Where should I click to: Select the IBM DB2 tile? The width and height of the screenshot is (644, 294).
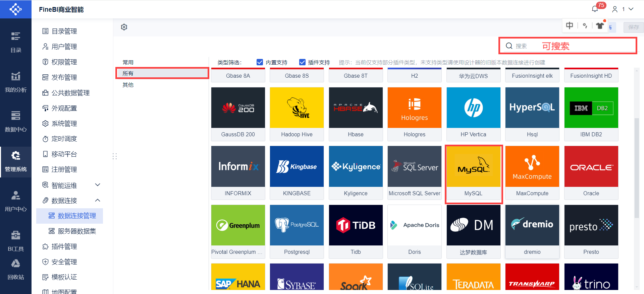(x=591, y=114)
